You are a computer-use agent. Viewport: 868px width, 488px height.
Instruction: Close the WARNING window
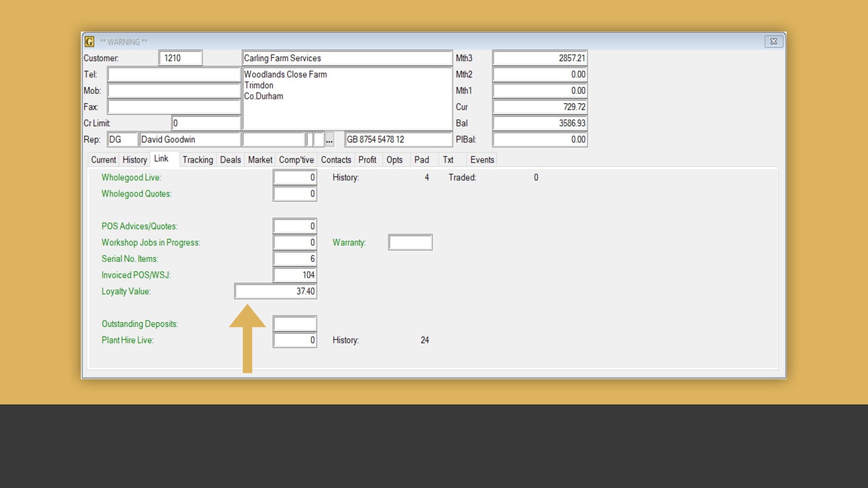tap(774, 41)
